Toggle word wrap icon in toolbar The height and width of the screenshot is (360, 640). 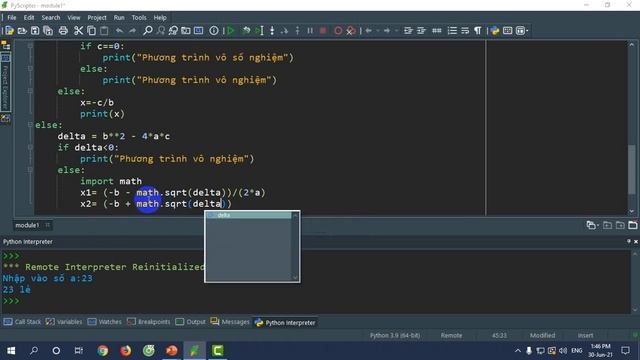point(465,31)
